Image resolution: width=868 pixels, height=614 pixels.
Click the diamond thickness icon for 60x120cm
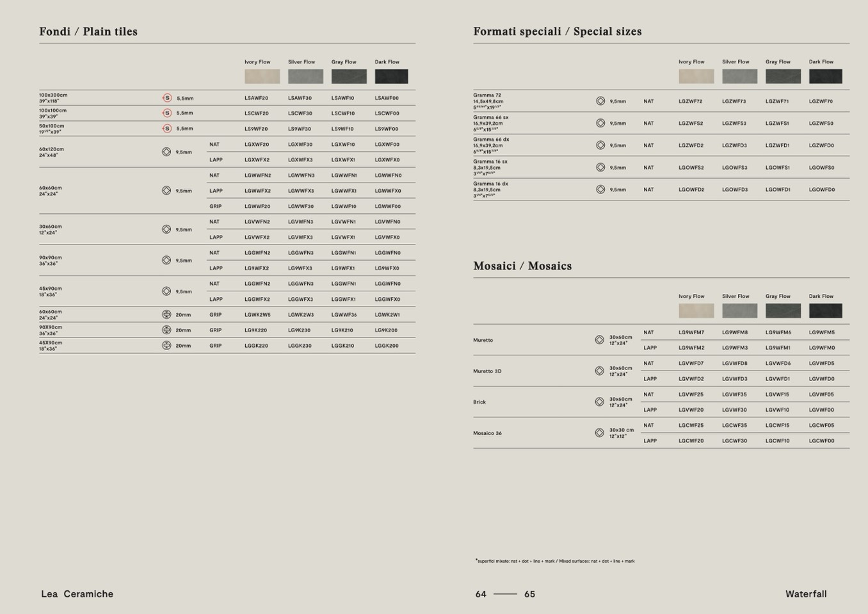pyautogui.click(x=166, y=152)
